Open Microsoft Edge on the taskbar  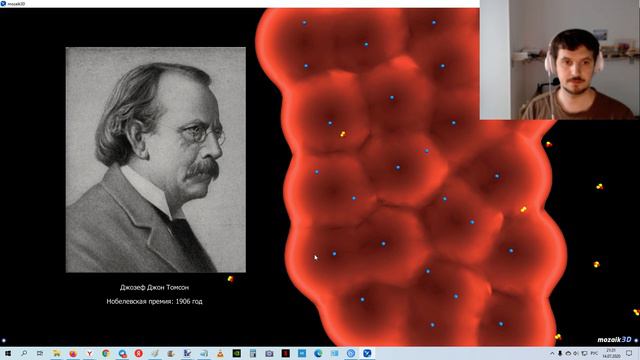click(x=318, y=353)
